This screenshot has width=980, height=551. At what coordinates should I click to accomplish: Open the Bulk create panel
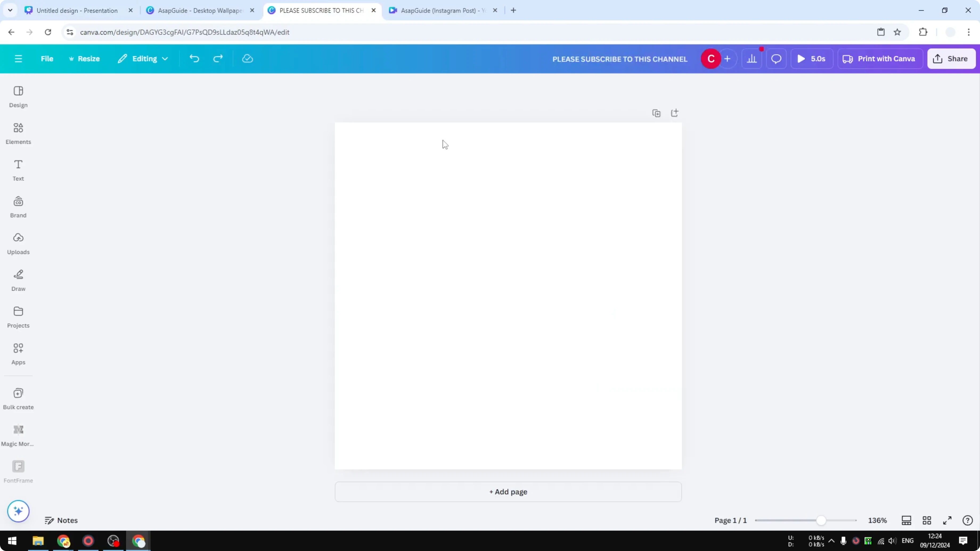18,398
